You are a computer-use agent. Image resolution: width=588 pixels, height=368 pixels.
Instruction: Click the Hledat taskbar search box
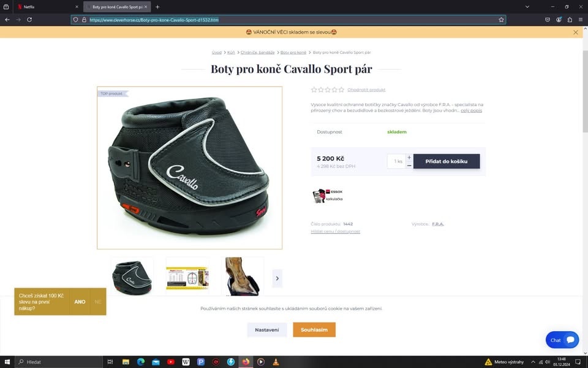point(59,362)
